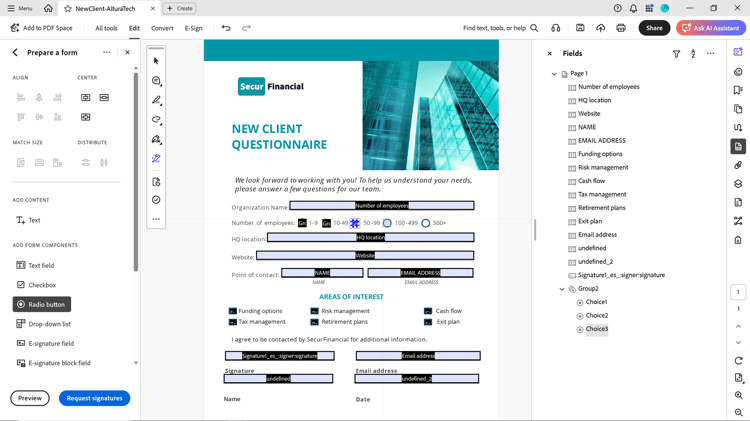Add a Drop-down list form component
The image size is (750, 421).
pos(43,324)
